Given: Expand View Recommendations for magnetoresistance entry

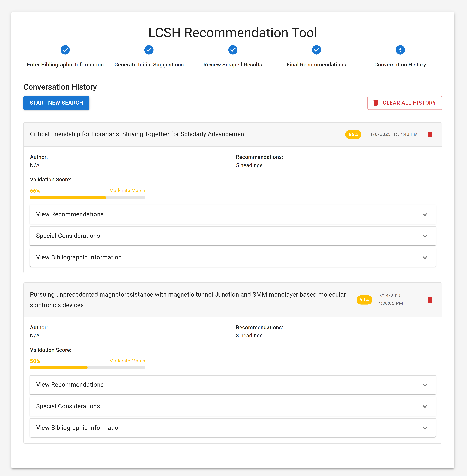Looking at the screenshot, I should [233, 384].
